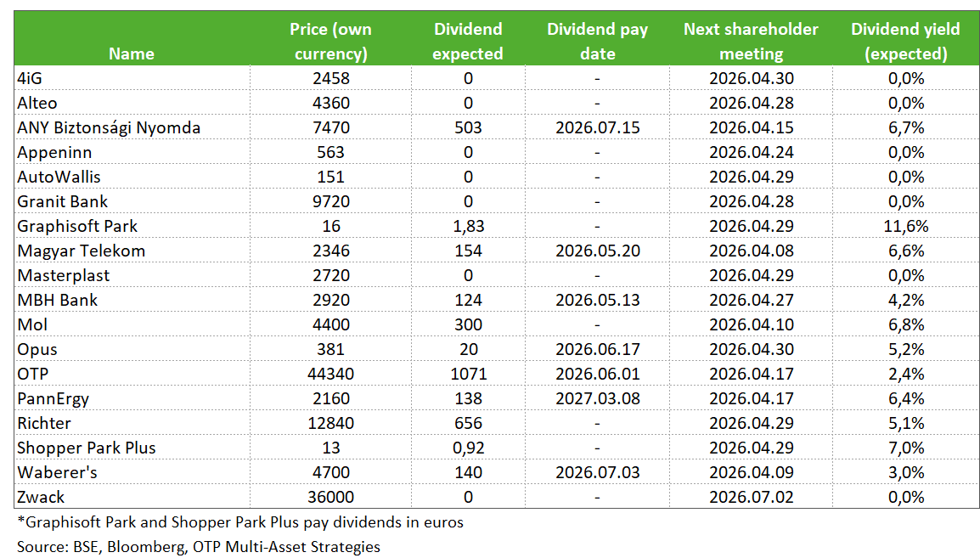The image size is (980, 558).
Task: Select the 'Granit Bank' name cell
Action: point(132,201)
